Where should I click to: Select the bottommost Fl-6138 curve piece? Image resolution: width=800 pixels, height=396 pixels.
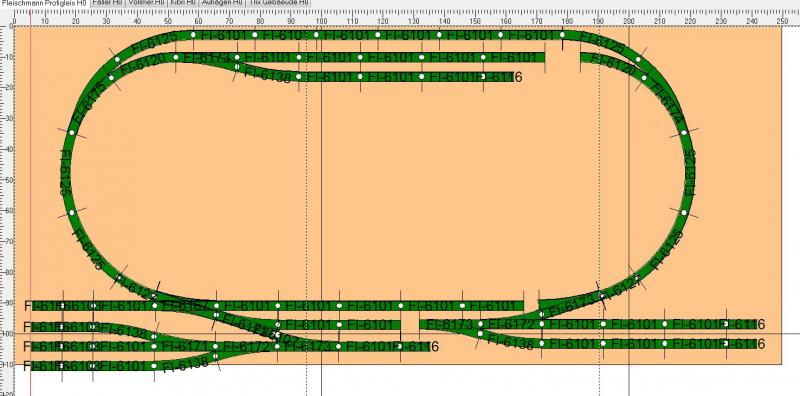click(x=186, y=363)
